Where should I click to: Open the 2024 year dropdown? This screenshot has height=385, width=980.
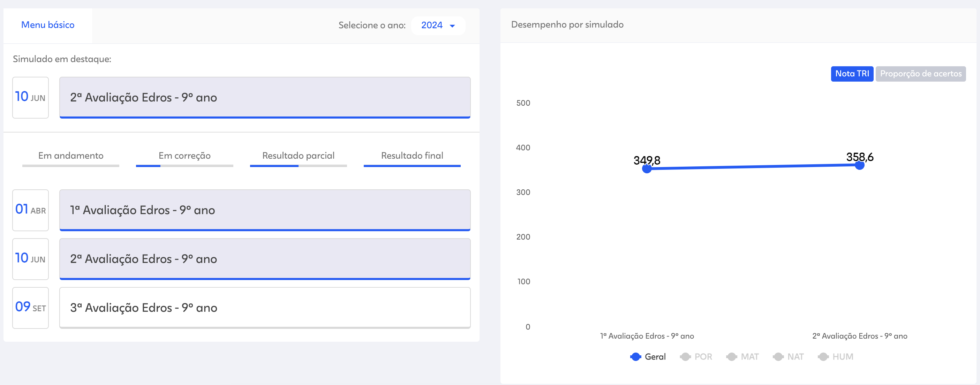click(x=438, y=25)
